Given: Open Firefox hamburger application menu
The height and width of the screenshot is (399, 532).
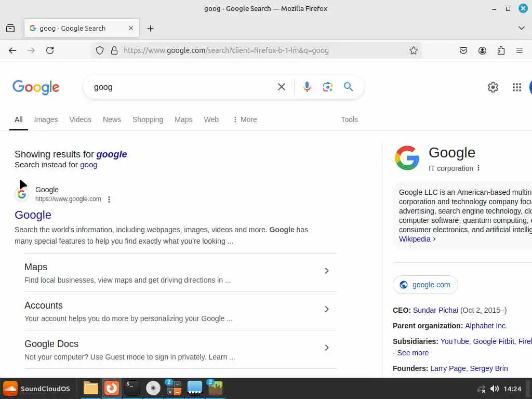Looking at the screenshot, I should (x=520, y=50).
